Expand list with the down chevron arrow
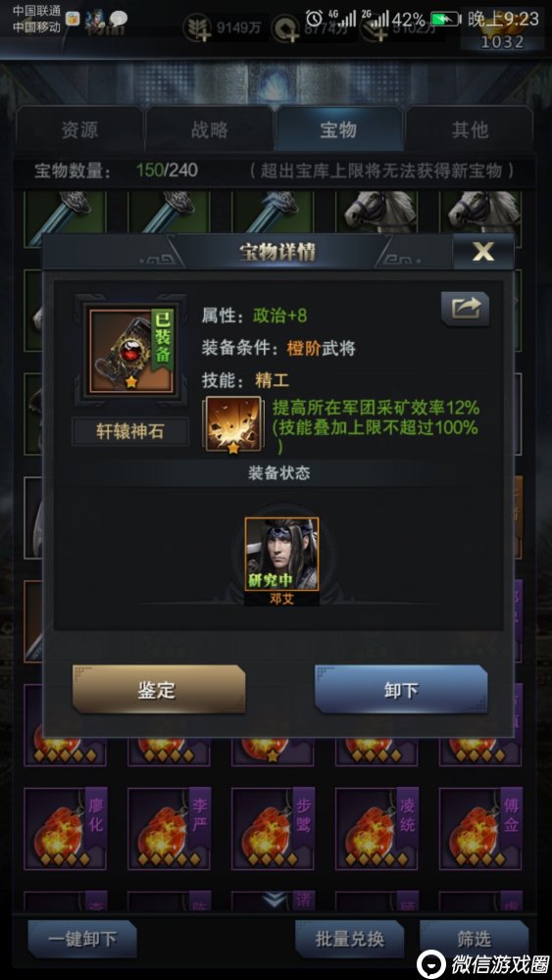Image resolution: width=552 pixels, height=980 pixels. click(x=274, y=900)
